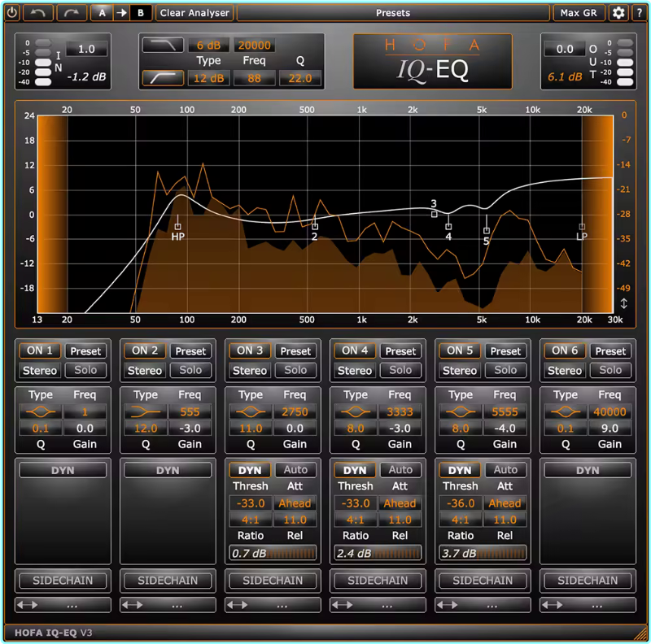Viewport: 651px width, 644px height.
Task: Open the help question mark
Action: point(639,13)
